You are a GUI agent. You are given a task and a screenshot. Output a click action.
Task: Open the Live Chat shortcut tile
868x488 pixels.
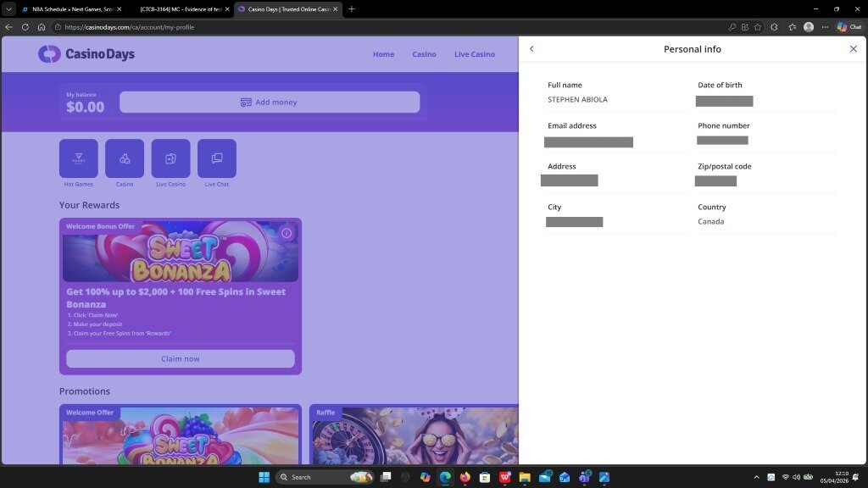pyautogui.click(x=216, y=158)
